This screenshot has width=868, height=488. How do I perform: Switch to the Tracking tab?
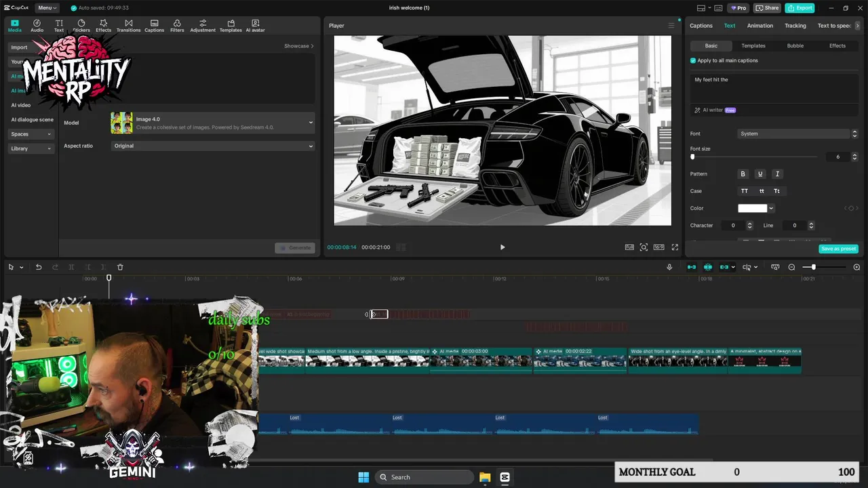795,26
